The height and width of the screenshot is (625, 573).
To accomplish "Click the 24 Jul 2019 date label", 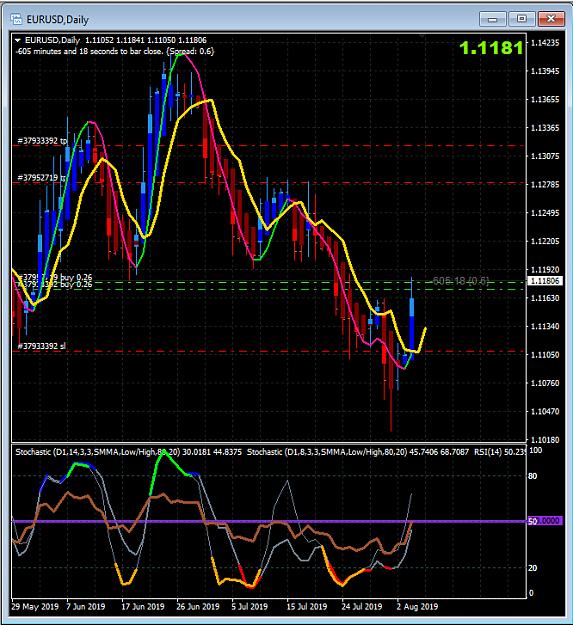I will [361, 607].
